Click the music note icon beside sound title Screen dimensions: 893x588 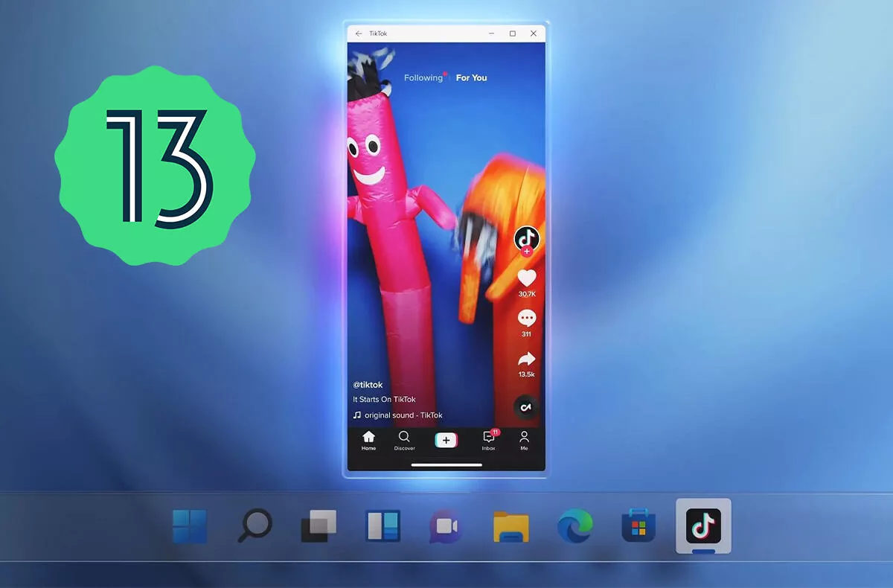tap(357, 415)
